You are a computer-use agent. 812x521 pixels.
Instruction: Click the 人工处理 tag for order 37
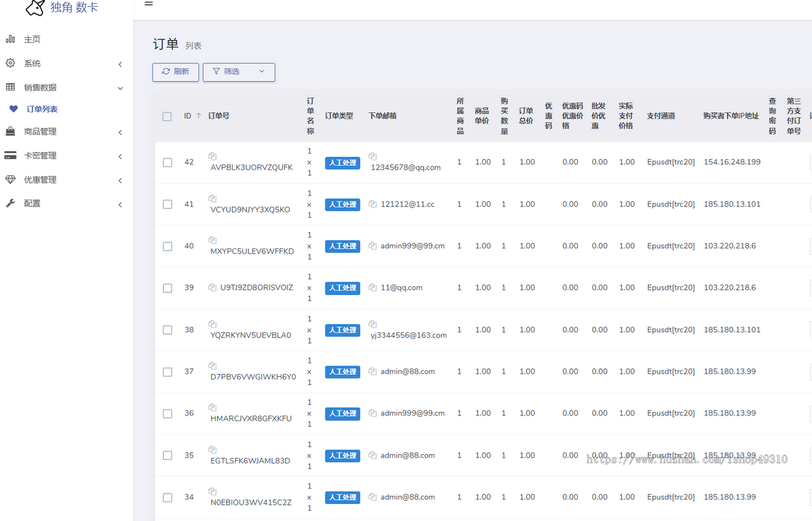342,371
